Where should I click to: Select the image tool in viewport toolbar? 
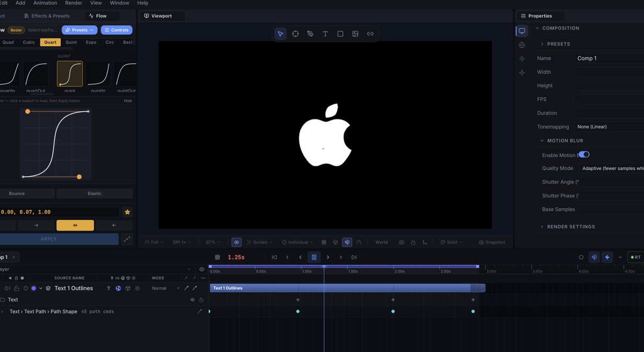[x=355, y=34]
